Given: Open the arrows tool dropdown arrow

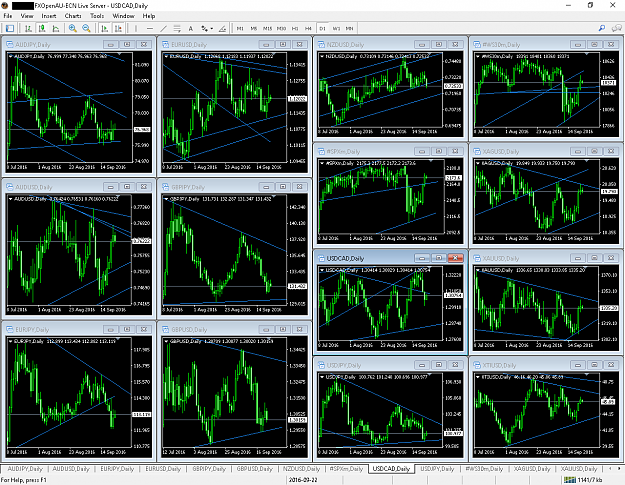Looking at the screenshot, I should tap(212, 29).
